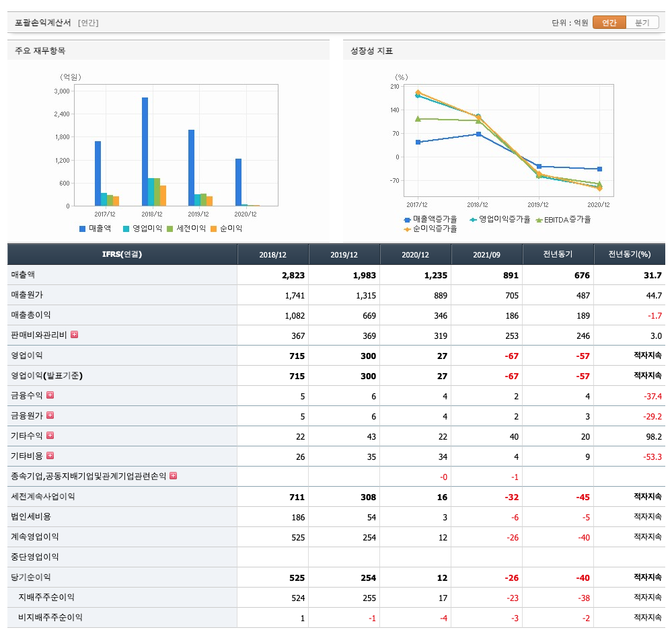The width and height of the screenshot is (672, 638).
Task: Click the 31.7 growth percentage value
Action: tap(652, 276)
